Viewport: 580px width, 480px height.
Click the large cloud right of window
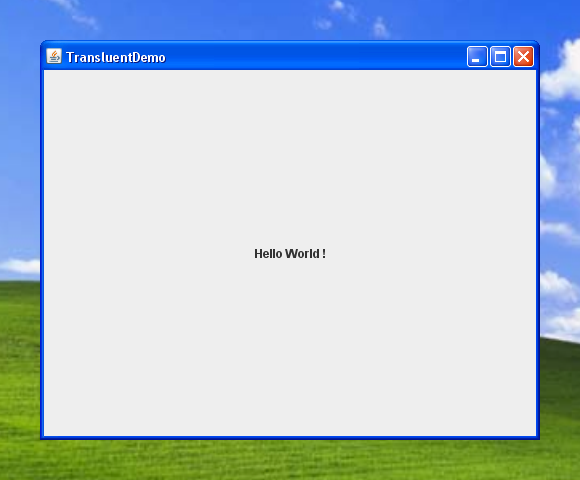562,70
